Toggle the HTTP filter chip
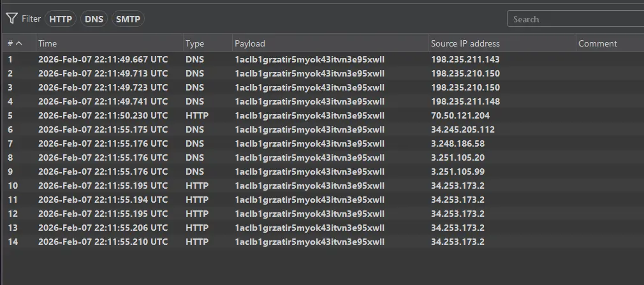The width and height of the screenshot is (644, 285). click(61, 19)
